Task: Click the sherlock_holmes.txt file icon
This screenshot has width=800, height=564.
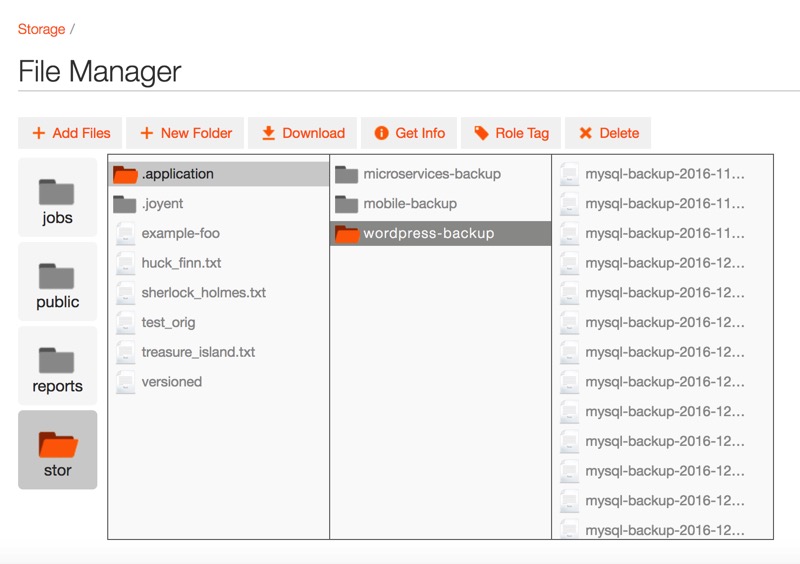Action: coord(126,293)
